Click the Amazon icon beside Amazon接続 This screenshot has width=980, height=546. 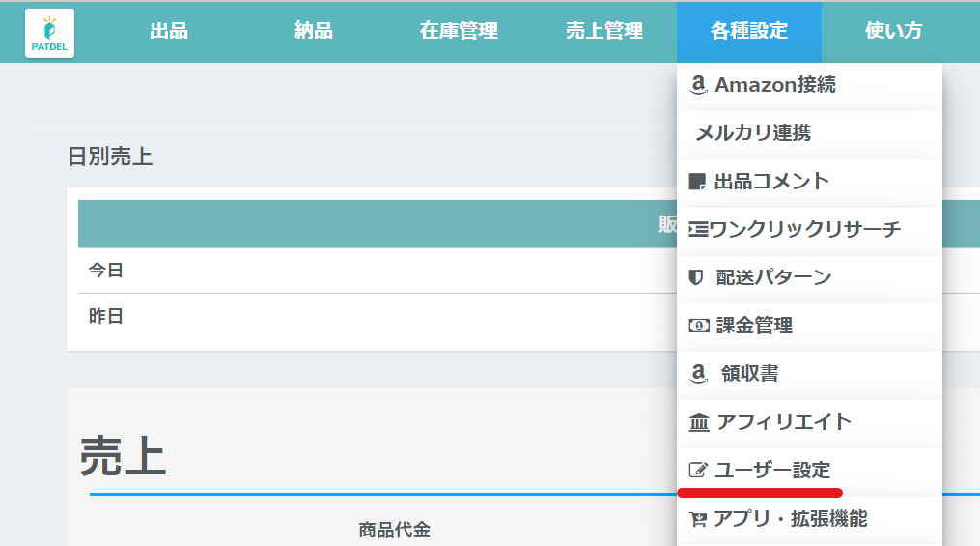(699, 85)
